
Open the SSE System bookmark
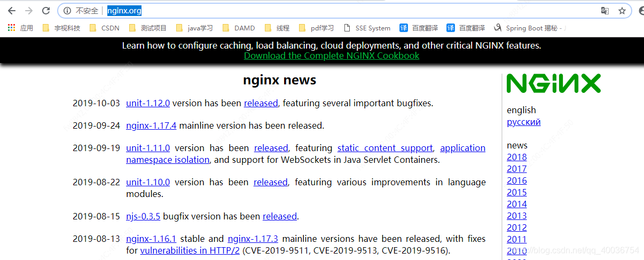pos(367,28)
